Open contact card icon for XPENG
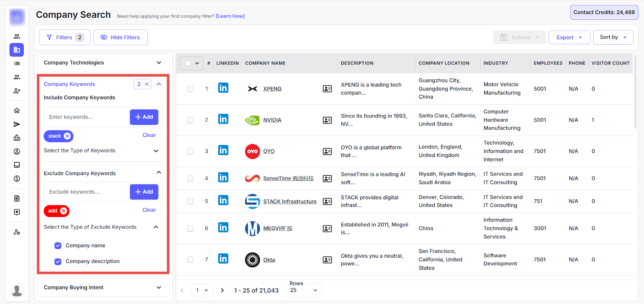 pos(327,89)
